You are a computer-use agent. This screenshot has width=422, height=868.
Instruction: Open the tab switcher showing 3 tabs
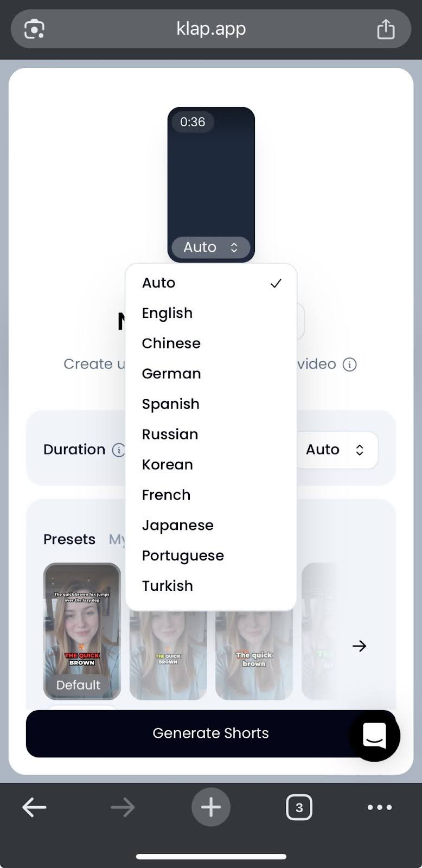pos(299,807)
